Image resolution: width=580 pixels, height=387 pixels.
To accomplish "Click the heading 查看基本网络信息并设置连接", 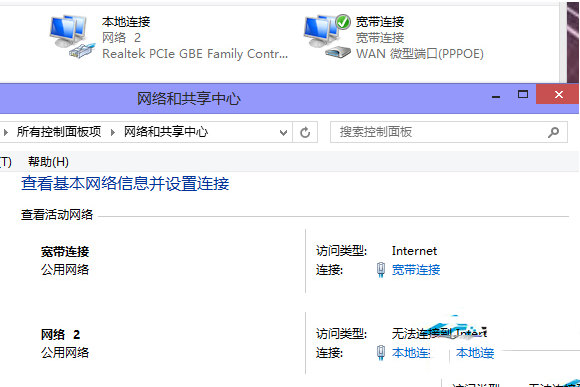I will tap(125, 184).
